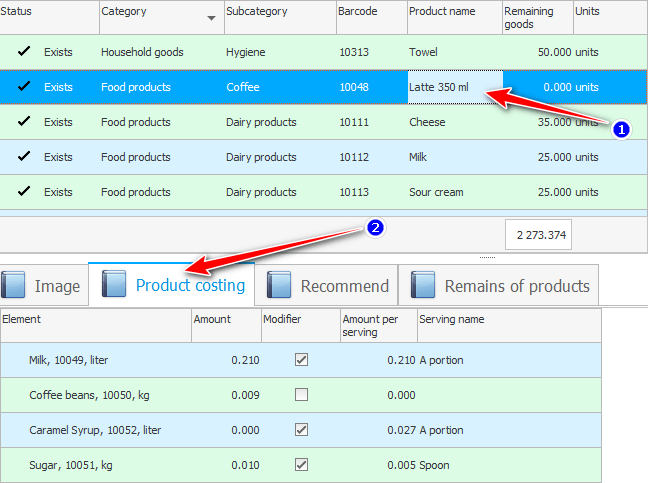The width and height of the screenshot is (648, 483).
Task: Toggle Modifier checkbox for Caramel Syrup
Action: 301,430
